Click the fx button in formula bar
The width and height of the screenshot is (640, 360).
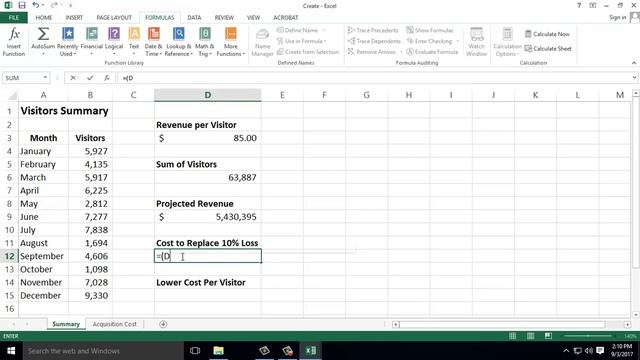[x=107, y=78]
